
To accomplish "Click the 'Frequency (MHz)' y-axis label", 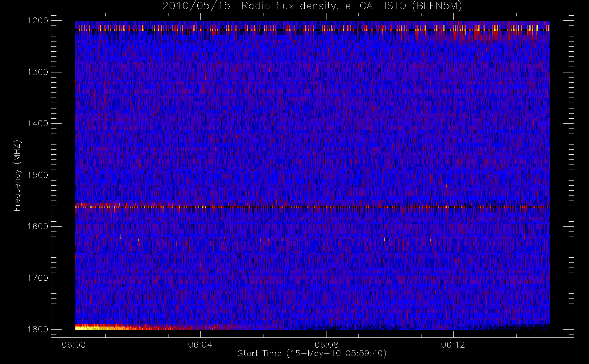I will pos(17,175).
